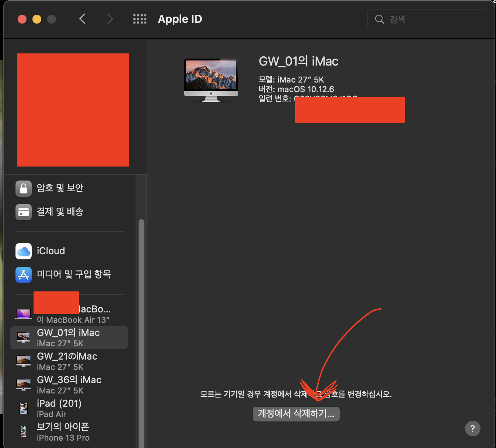Viewport: 496px width, 448px height.
Task: Go forward with the right chevron
Action: coord(110,19)
